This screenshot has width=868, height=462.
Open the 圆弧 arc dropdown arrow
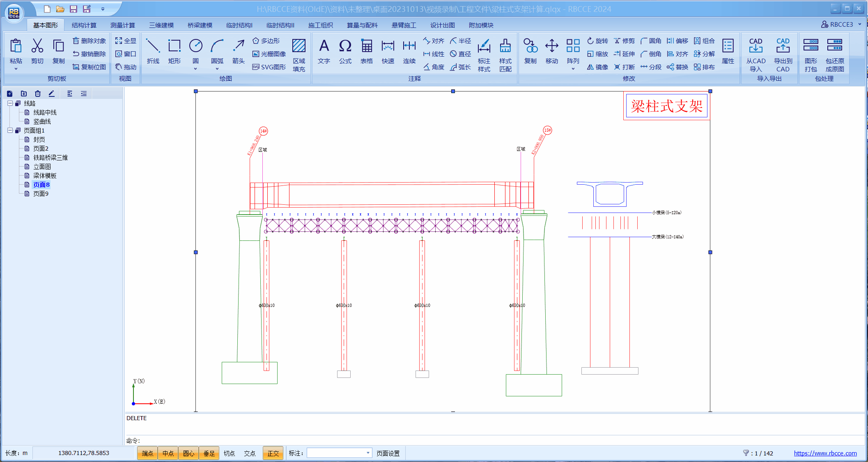pos(217,69)
